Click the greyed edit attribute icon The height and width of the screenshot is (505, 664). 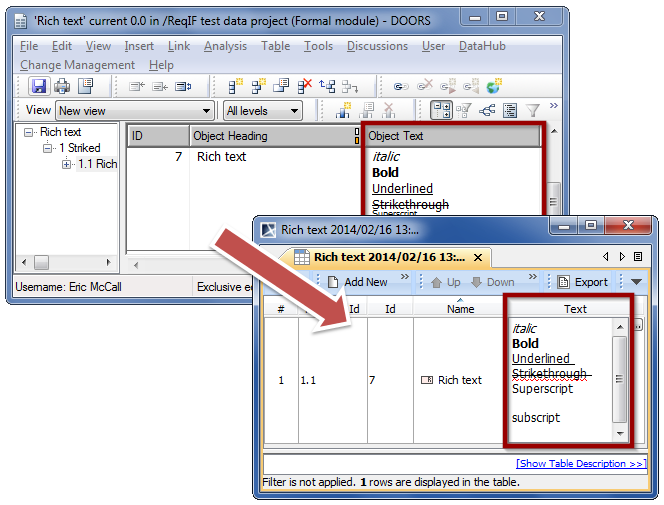tap(366, 110)
